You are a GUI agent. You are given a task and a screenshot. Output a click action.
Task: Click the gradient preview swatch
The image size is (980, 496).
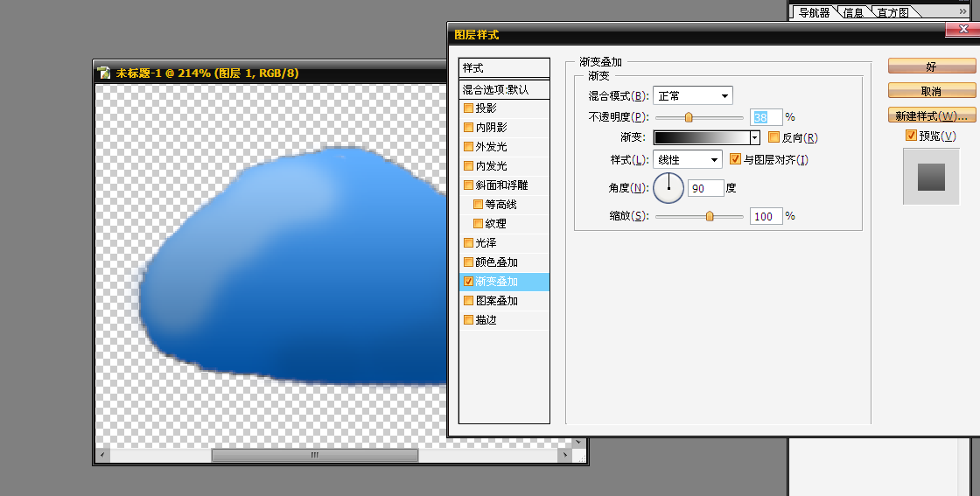pyautogui.click(x=702, y=137)
